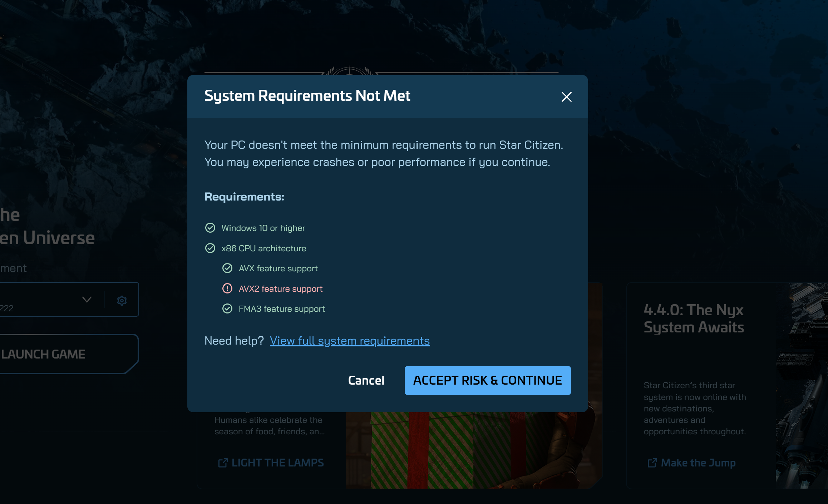Open the environment settings gear icon
The height and width of the screenshot is (504, 828).
[122, 300]
